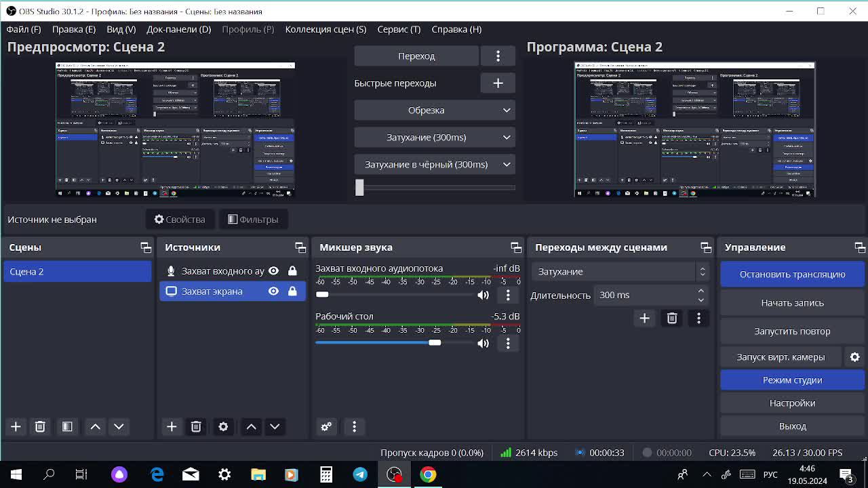868x488 pixels.
Task: Unlock the Захват экрана source
Action: [292, 291]
